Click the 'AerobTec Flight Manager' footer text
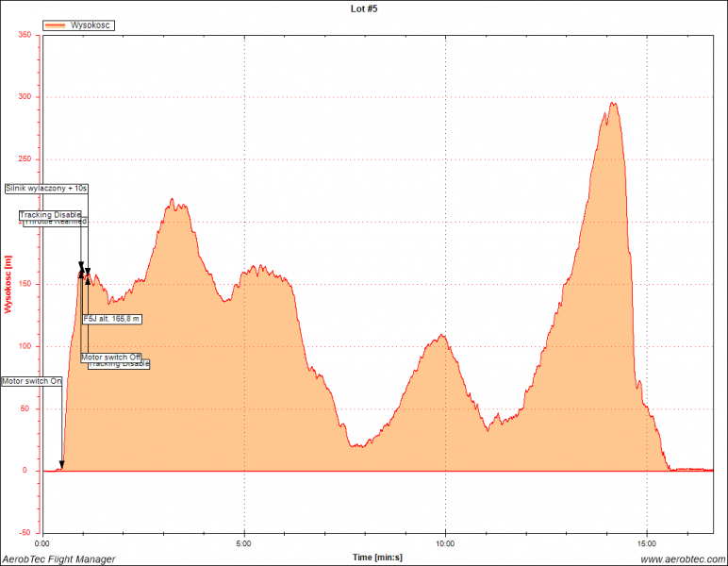The image size is (728, 566). coord(58,559)
